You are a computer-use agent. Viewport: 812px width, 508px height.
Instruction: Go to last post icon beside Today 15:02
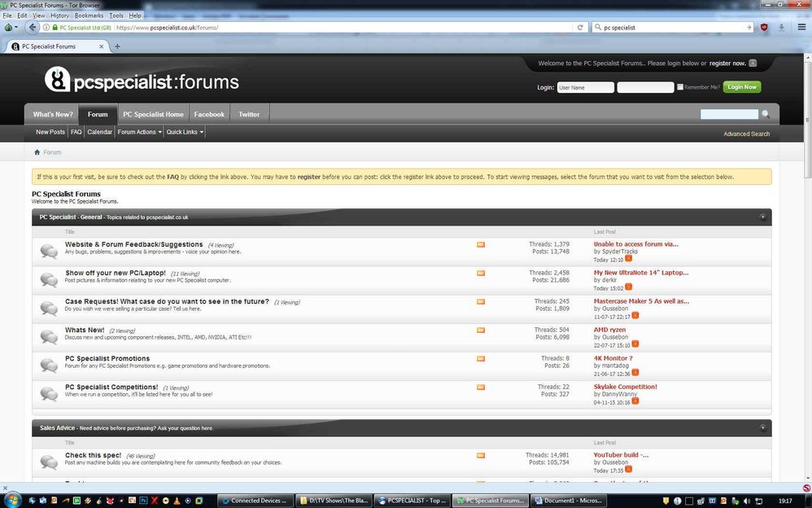click(628, 287)
